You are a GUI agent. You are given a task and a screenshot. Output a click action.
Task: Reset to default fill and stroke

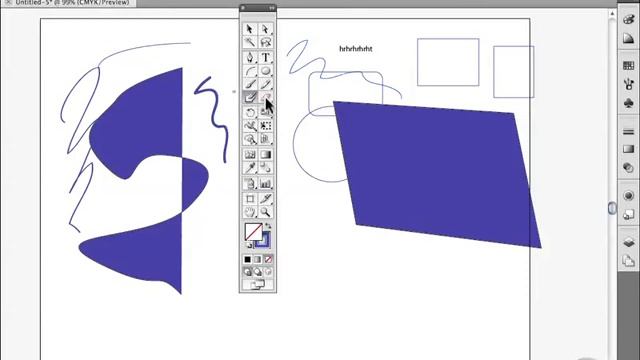tap(249, 245)
